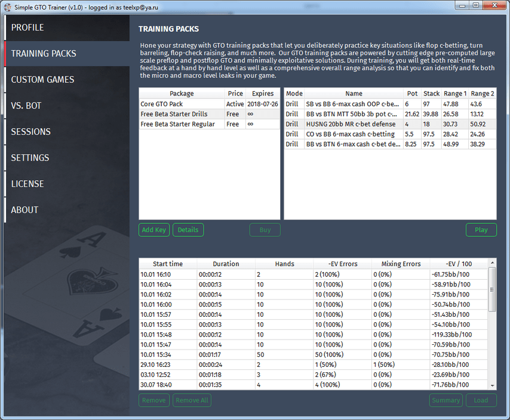Viewport: 510px width, 420px height.
Task: Open the Vs. Bot section
Action: coord(67,106)
